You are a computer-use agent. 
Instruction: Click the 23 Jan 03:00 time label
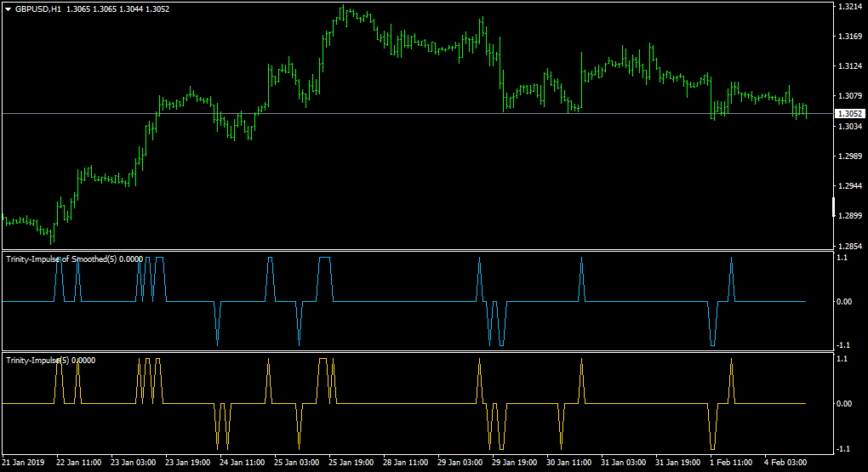click(133, 462)
